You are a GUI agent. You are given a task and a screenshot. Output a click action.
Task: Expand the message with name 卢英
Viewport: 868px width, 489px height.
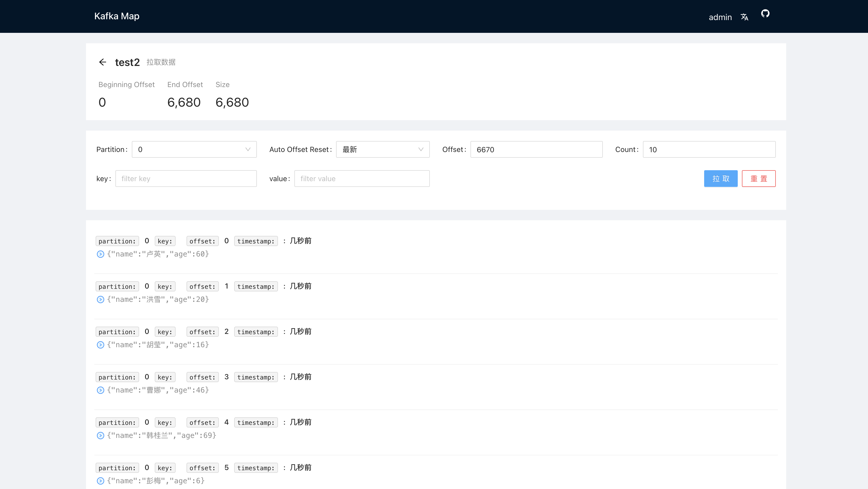[x=100, y=254]
